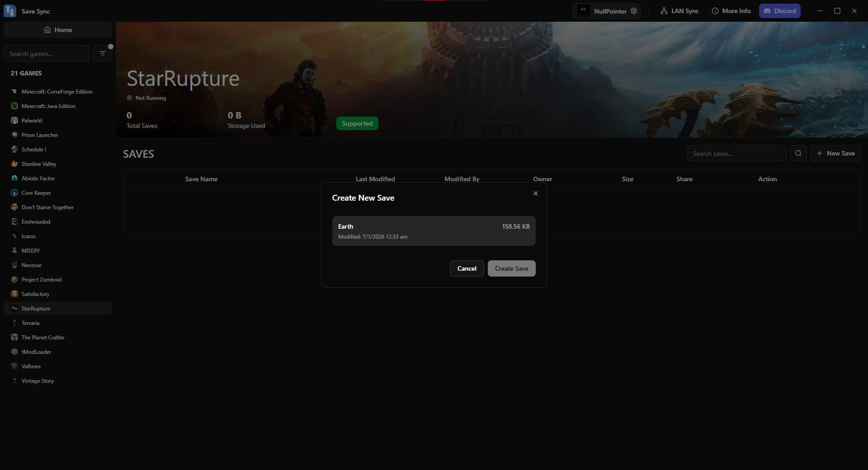This screenshot has width=868, height=470.
Task: Click the Terraria game icon
Action: 14,323
